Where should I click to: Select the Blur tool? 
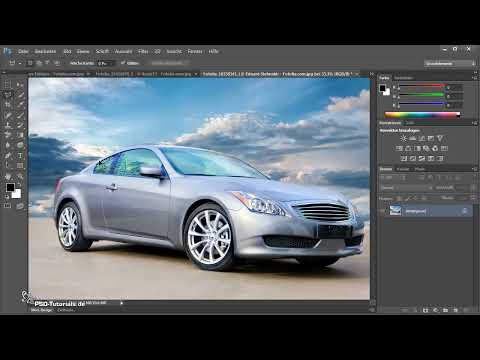(8, 145)
